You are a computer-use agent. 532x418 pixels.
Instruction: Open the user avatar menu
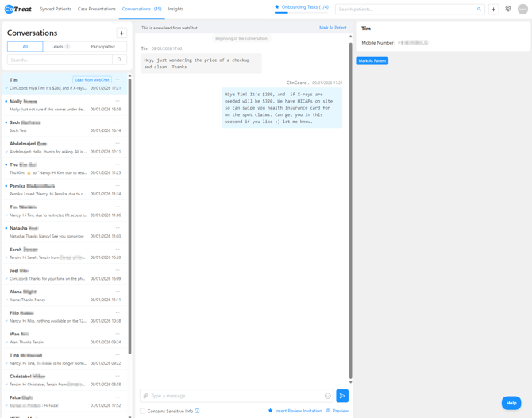click(x=522, y=9)
